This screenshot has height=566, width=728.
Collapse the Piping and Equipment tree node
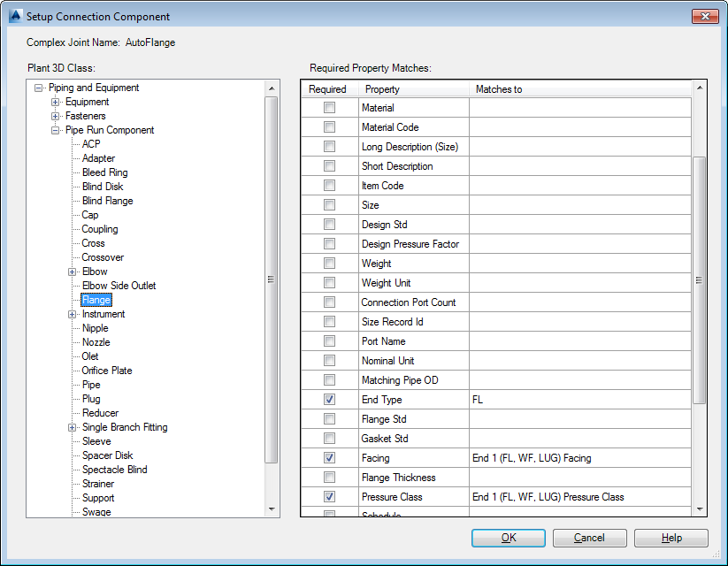coord(38,88)
